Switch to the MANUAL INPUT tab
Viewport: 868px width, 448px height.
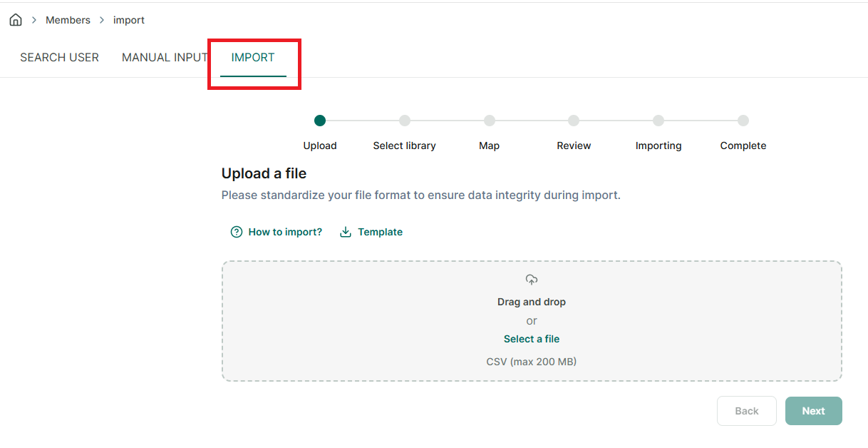click(x=165, y=58)
